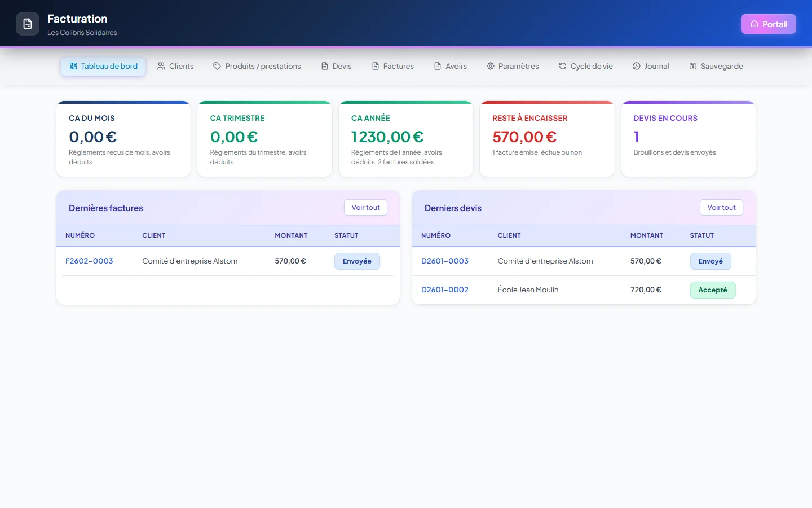Click the Sauvegarde disk icon
This screenshot has height=508, width=812.
[693, 66]
